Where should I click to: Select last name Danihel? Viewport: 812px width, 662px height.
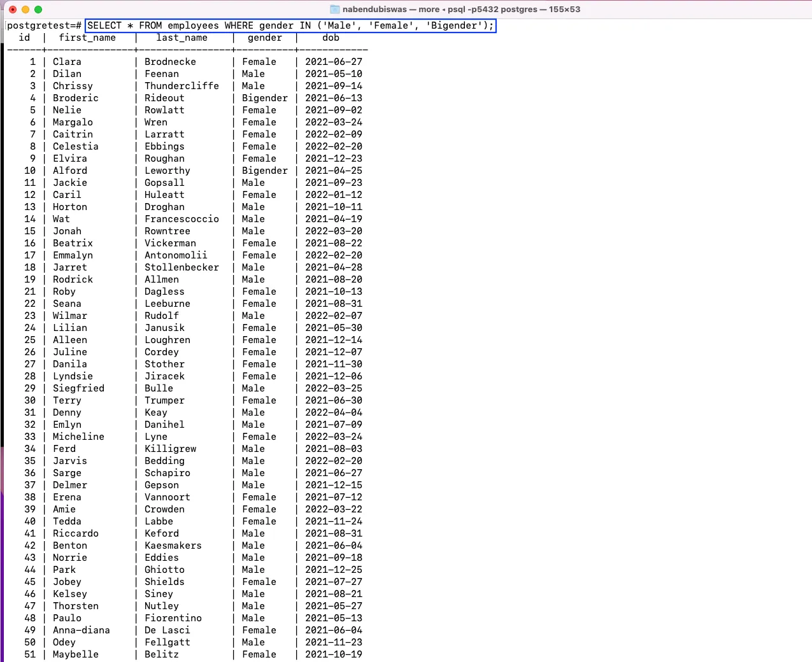[164, 425]
